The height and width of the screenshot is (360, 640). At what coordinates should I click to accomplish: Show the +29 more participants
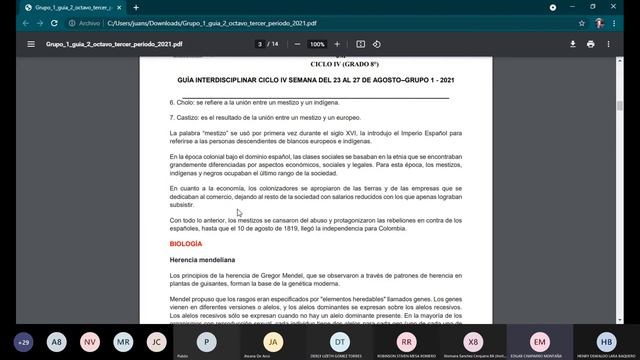23,342
